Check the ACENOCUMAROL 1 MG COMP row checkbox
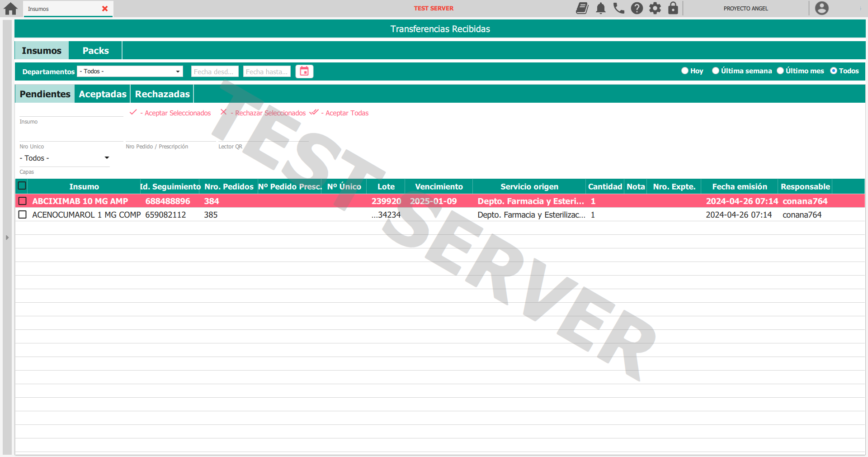 coord(22,214)
